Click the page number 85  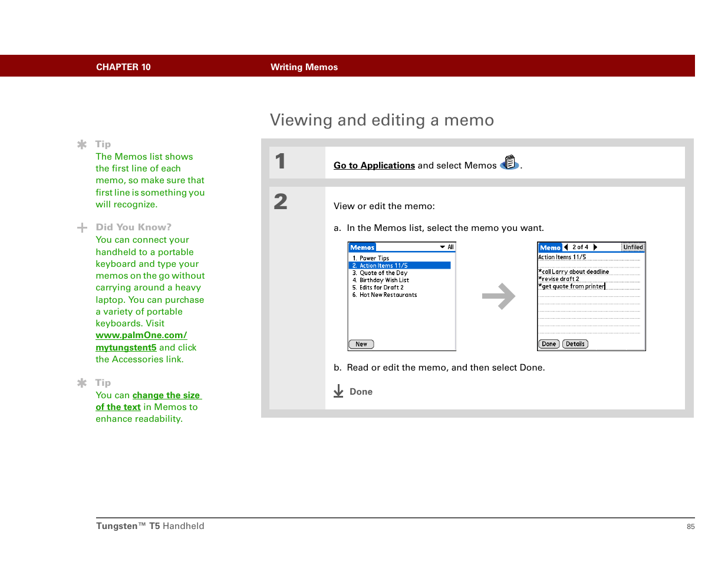click(x=691, y=527)
